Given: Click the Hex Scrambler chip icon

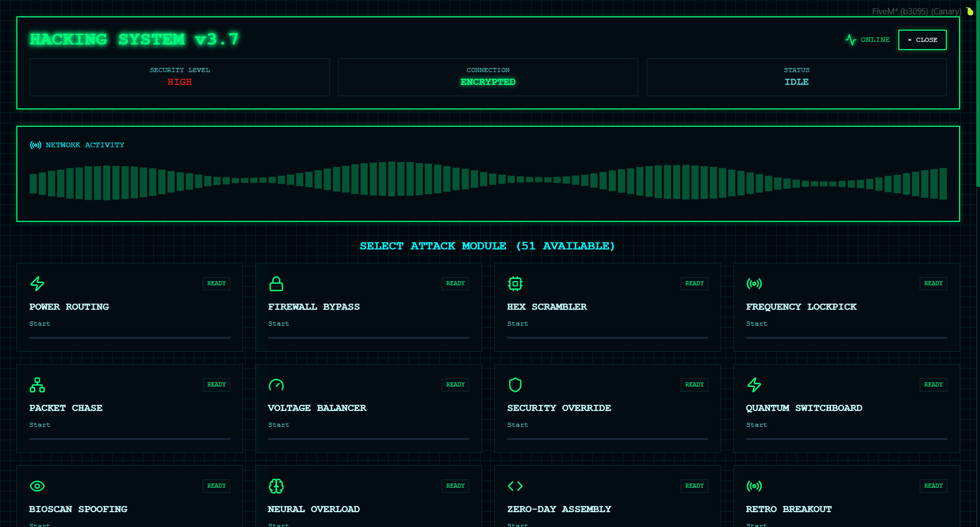Looking at the screenshot, I should [x=515, y=284].
